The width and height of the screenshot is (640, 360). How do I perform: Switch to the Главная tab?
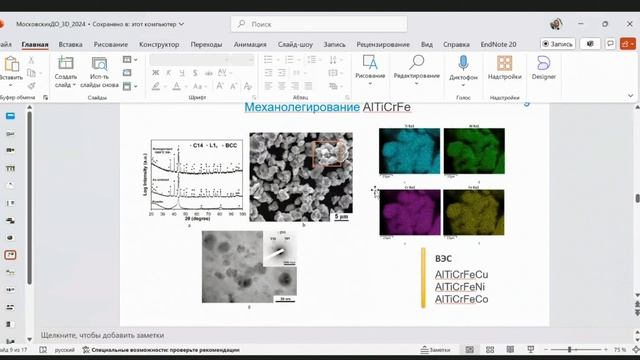(35, 44)
